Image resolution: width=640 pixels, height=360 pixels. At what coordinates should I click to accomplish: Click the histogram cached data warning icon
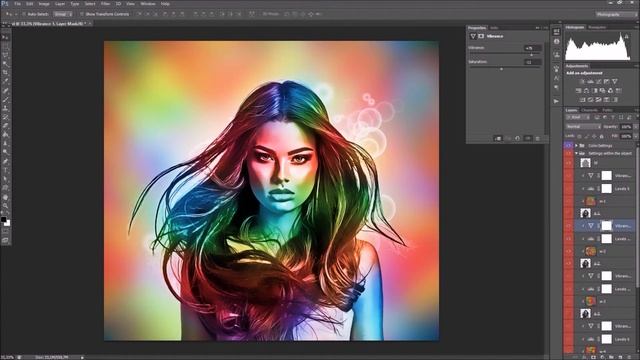click(627, 37)
